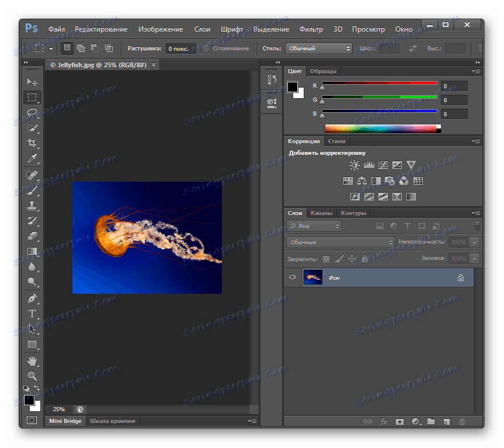This screenshot has width=504, height=448.
Task: Open the Цвет panel menu
Action: (x=476, y=71)
